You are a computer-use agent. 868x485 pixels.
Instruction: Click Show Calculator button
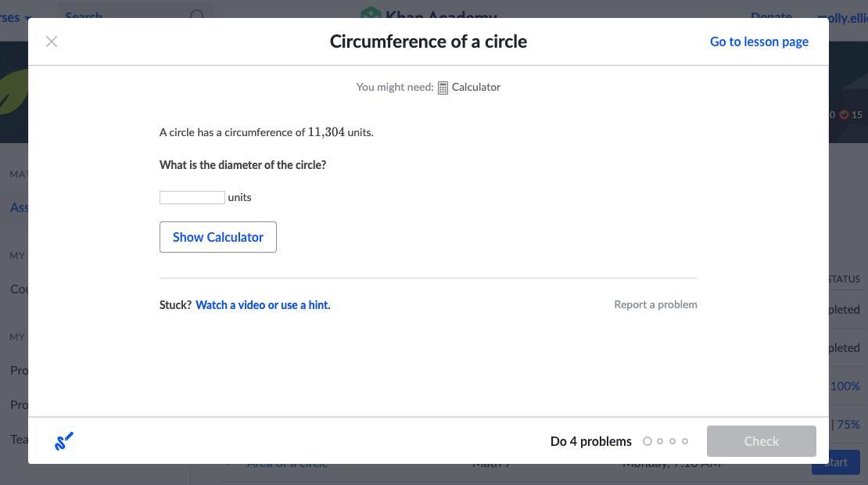pyautogui.click(x=218, y=237)
